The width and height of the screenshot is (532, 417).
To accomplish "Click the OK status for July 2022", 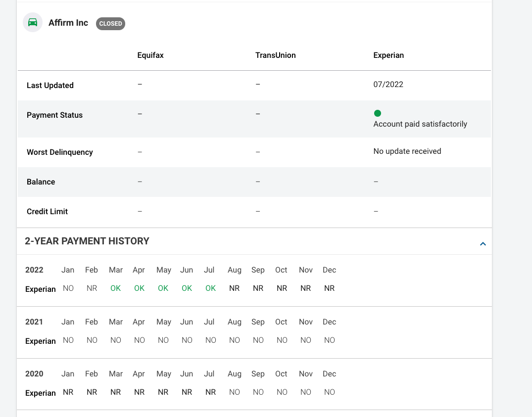I will [x=210, y=288].
